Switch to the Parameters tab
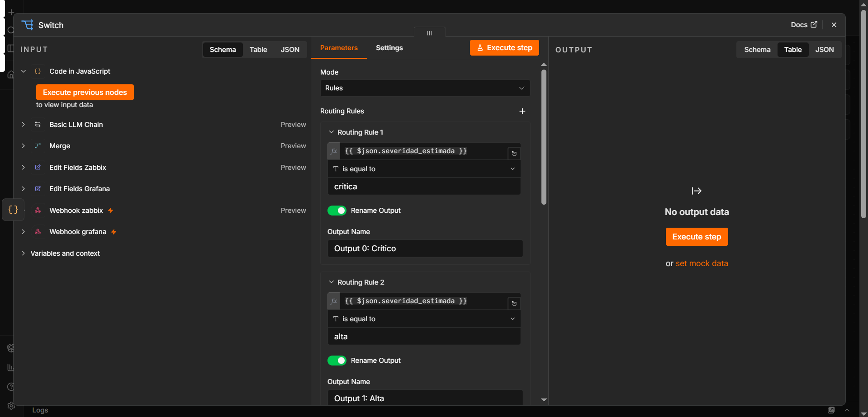The height and width of the screenshot is (417, 868). pyautogui.click(x=339, y=48)
